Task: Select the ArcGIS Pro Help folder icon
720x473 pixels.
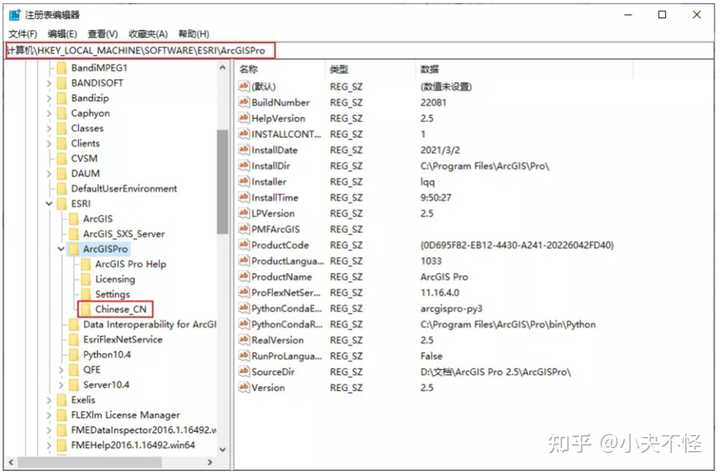Action: tap(86, 265)
